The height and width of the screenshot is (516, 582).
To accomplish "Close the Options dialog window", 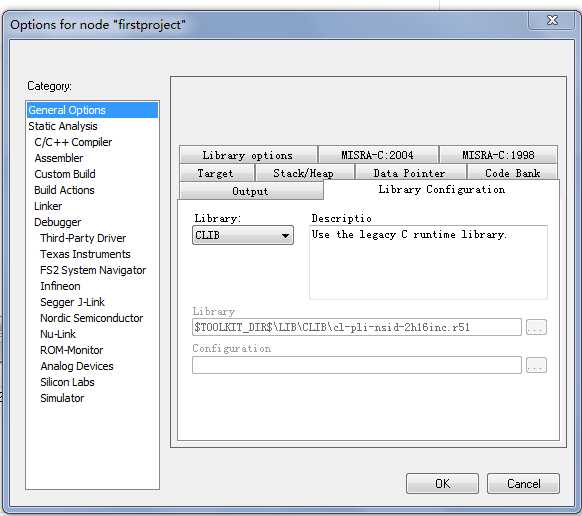I will click(x=552, y=20).
